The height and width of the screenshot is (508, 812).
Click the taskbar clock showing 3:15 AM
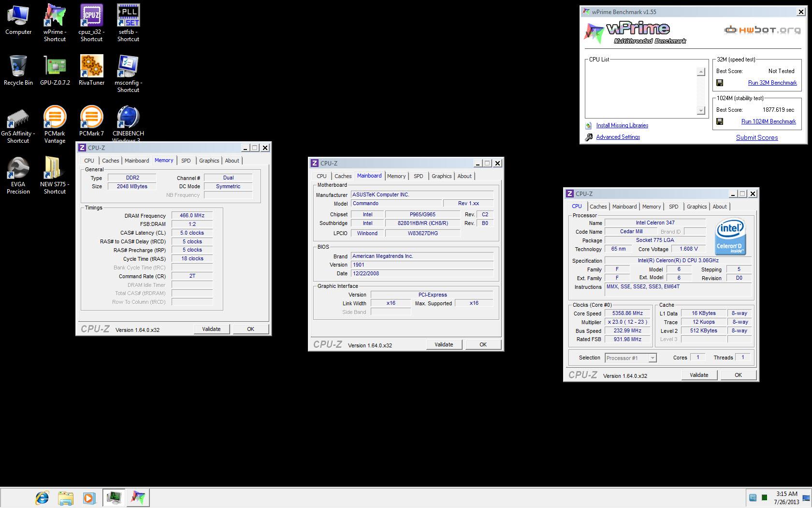[x=786, y=498]
